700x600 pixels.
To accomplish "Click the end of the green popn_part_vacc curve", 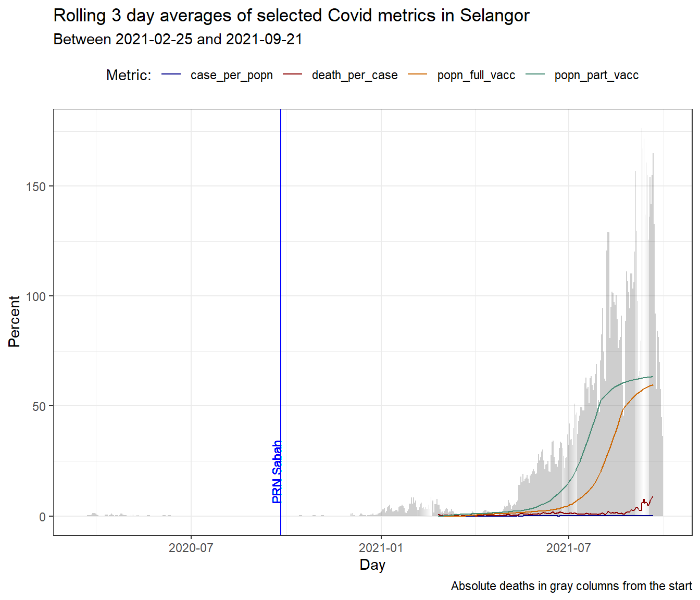I will tap(652, 377).
